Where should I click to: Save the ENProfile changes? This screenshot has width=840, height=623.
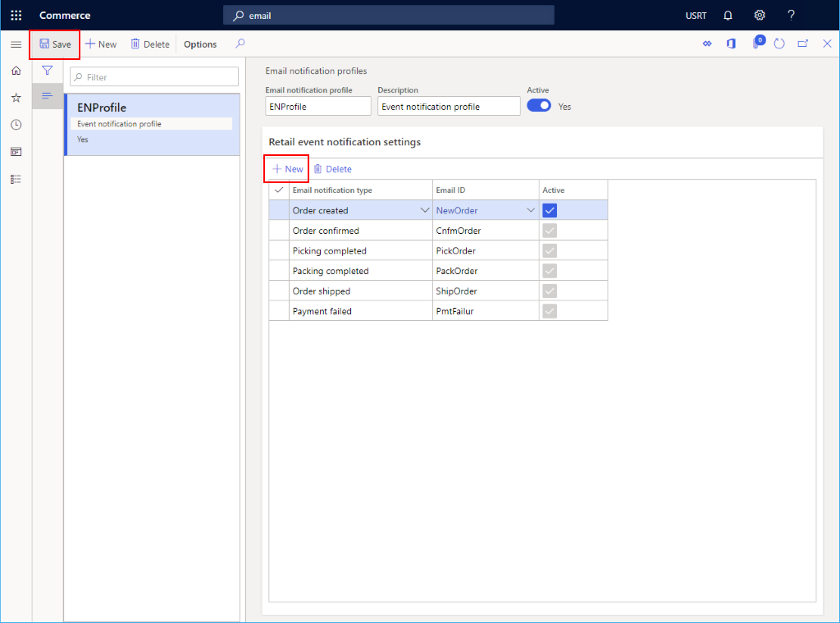tap(54, 44)
